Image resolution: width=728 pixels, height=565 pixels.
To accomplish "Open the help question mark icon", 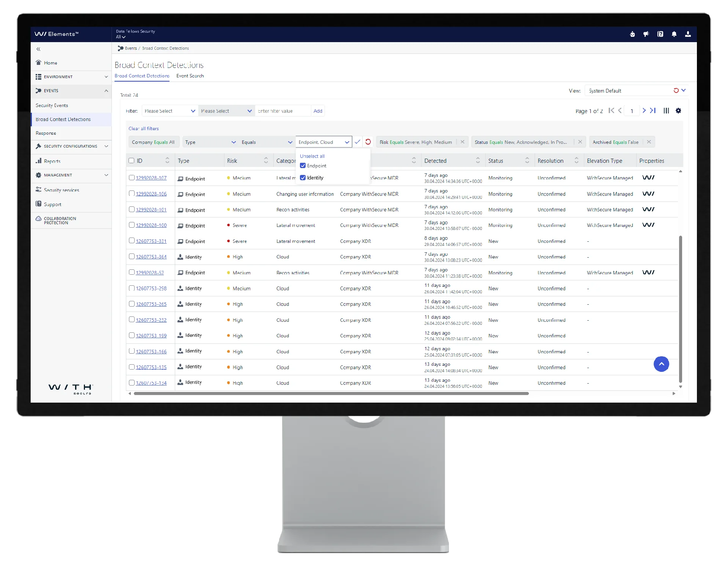I will click(x=660, y=34).
